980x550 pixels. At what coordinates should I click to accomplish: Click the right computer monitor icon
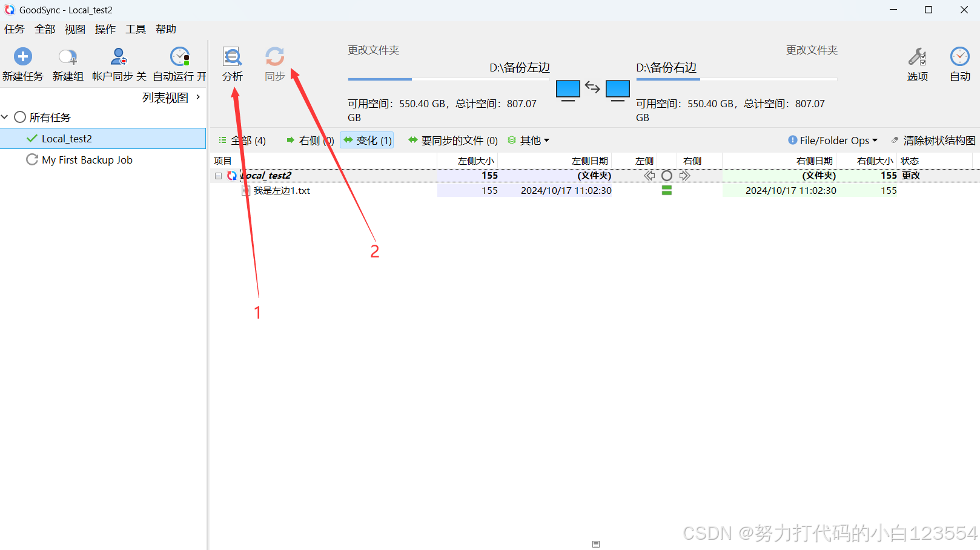click(x=618, y=90)
